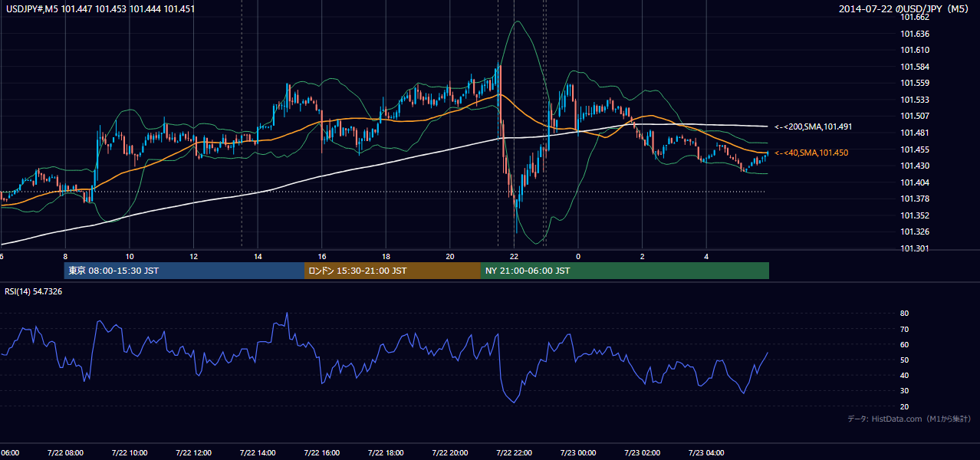Select the NY 21:00-06:00 JST session bar
The image size is (980, 460).
[x=625, y=271]
